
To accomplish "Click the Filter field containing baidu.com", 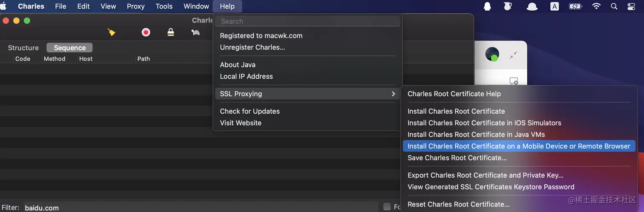I will [200, 207].
